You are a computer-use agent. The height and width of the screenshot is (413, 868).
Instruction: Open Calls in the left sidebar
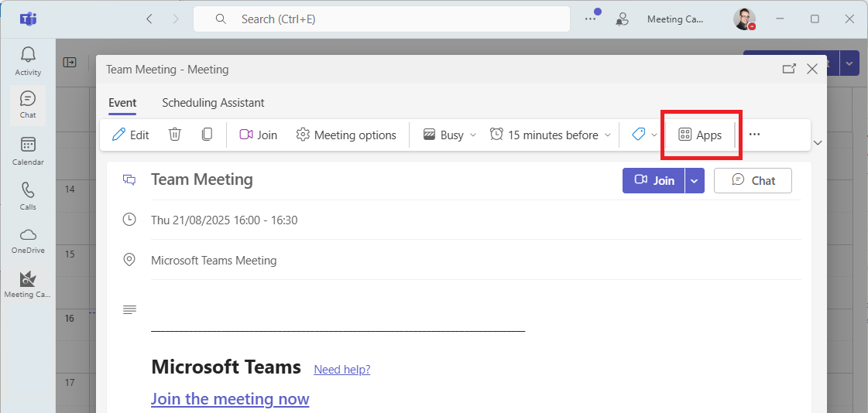click(x=28, y=196)
